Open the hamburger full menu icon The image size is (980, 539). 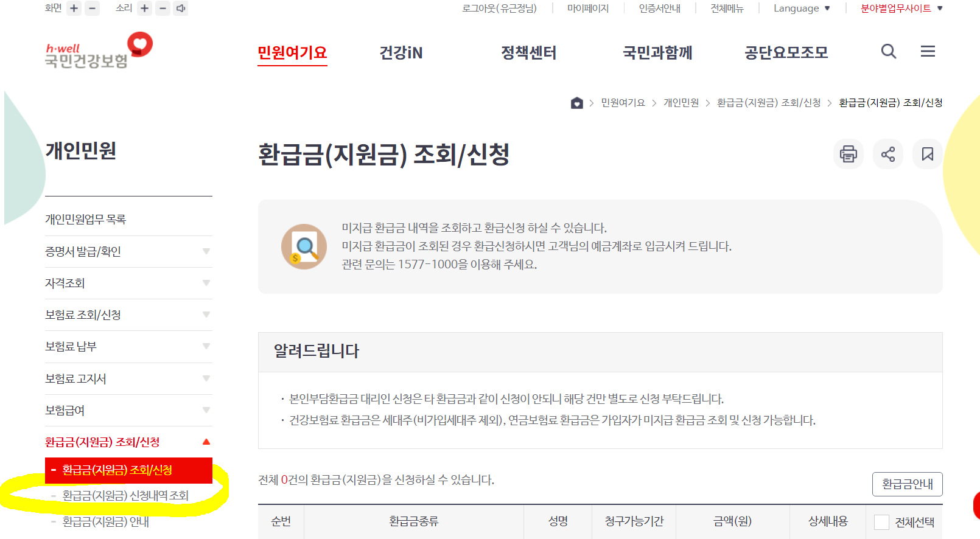point(928,52)
